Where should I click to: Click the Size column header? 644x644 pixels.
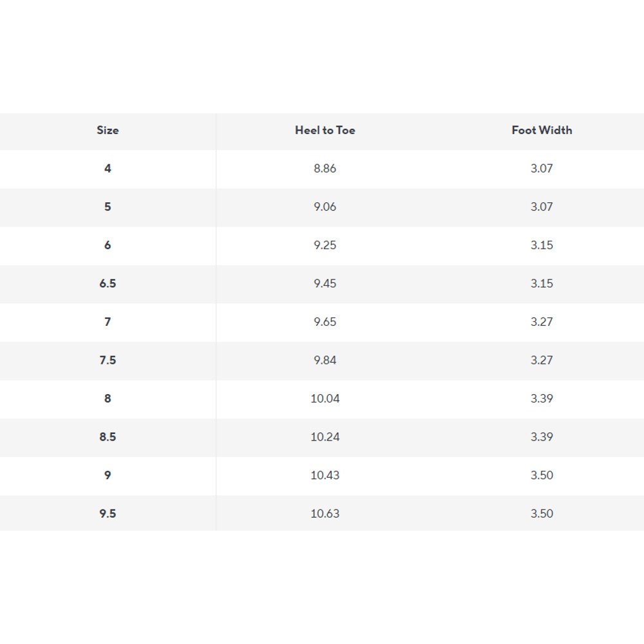coord(108,130)
